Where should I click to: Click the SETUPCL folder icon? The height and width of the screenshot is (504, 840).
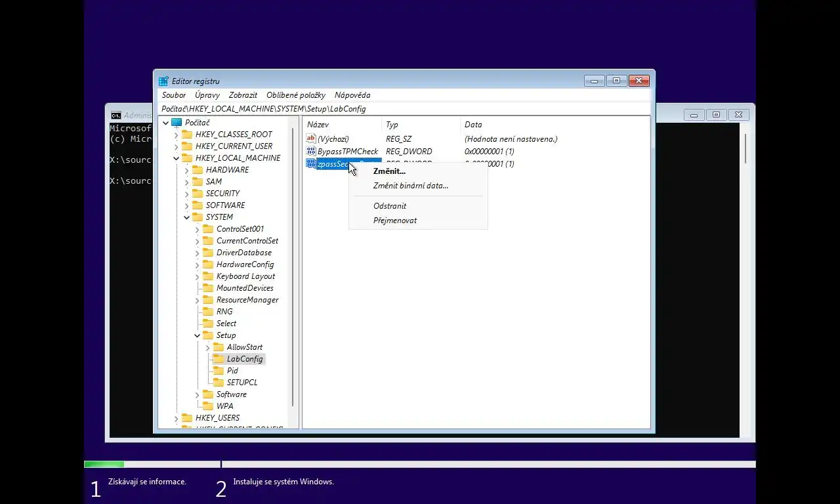(x=219, y=383)
